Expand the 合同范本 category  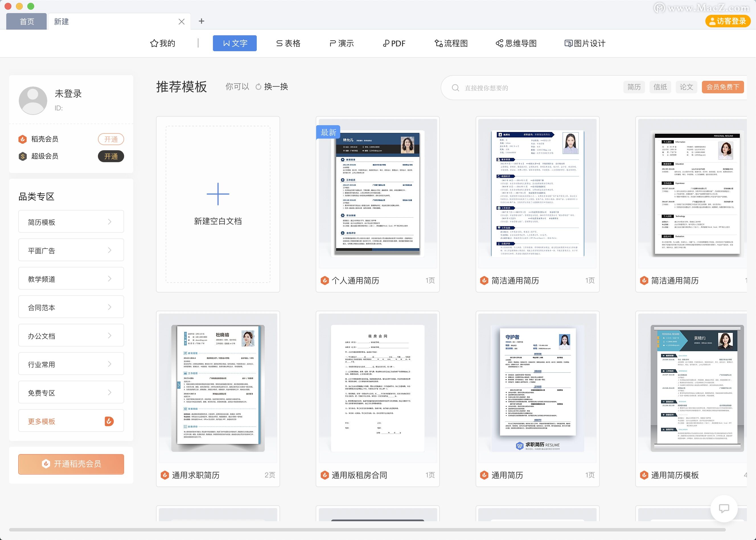71,307
